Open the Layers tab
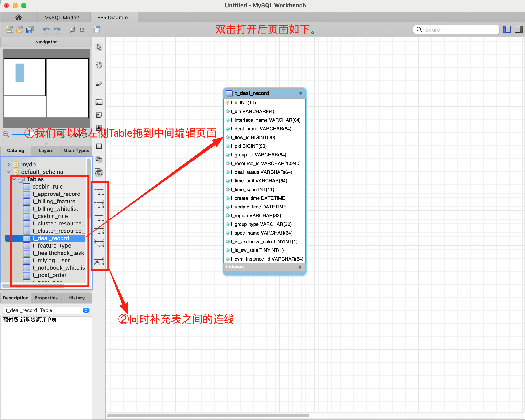The image size is (525, 420). (x=46, y=151)
